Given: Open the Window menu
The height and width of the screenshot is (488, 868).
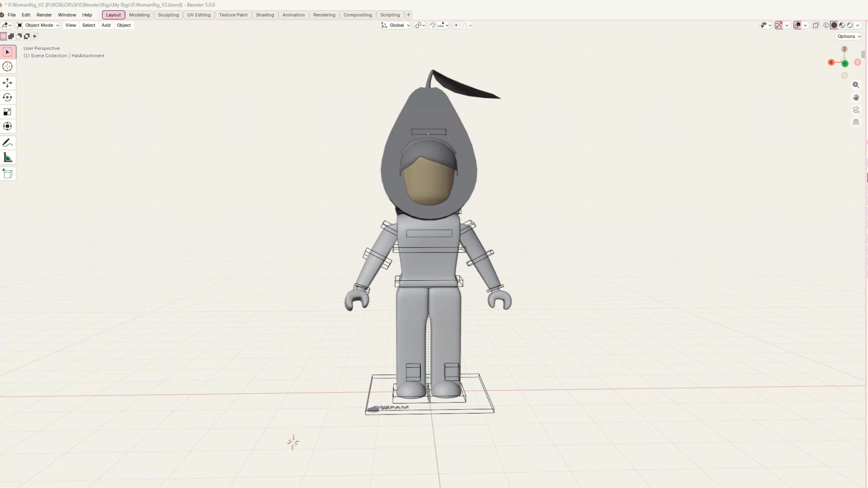Looking at the screenshot, I should tap(67, 15).
